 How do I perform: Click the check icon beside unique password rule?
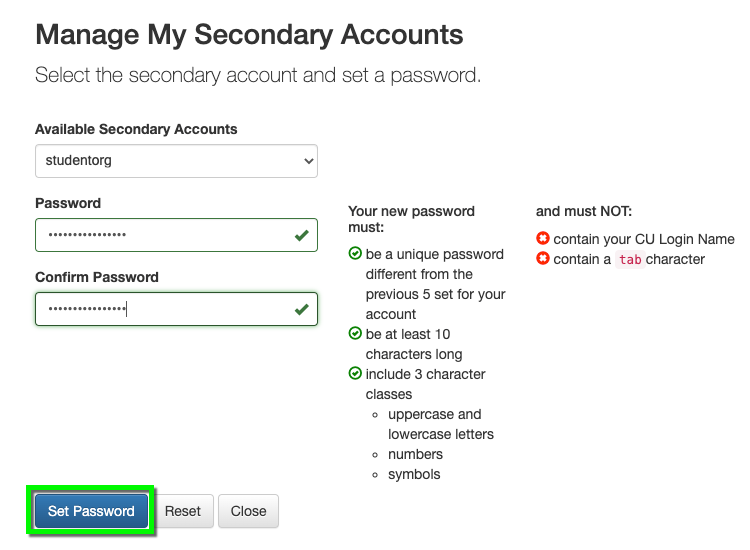pyautogui.click(x=355, y=254)
